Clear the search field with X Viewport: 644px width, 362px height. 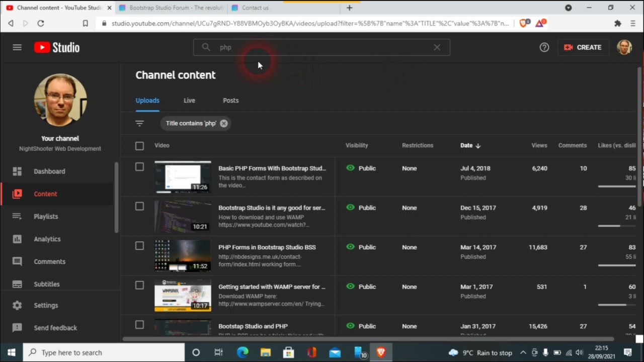pyautogui.click(x=437, y=47)
